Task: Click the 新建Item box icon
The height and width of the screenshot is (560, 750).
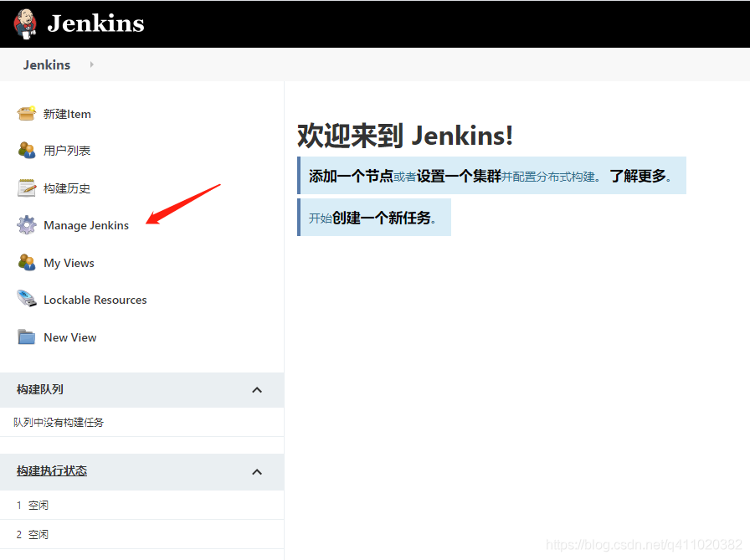Action: pos(26,113)
